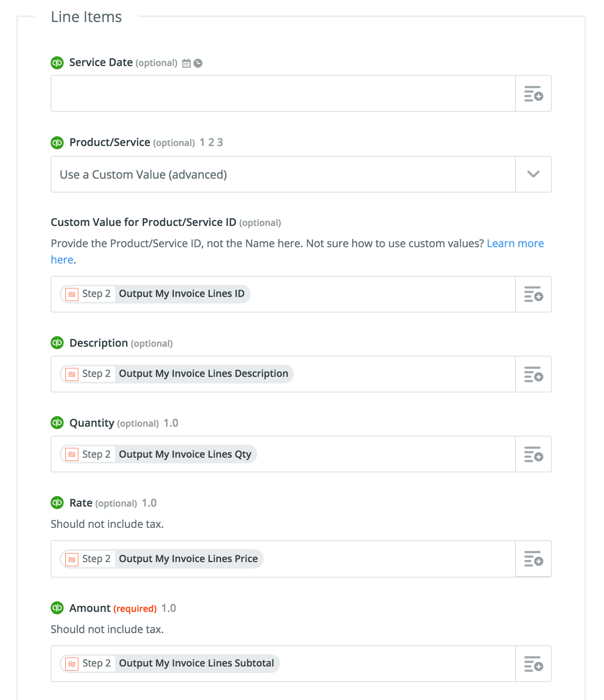Click insert-field icon for Rate field

(533, 559)
